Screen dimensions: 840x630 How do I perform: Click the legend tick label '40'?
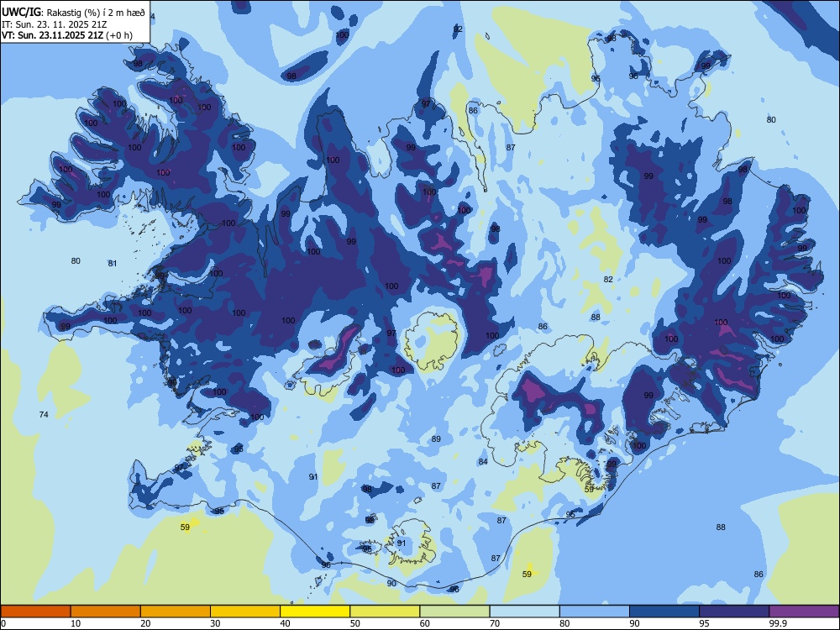(286, 623)
